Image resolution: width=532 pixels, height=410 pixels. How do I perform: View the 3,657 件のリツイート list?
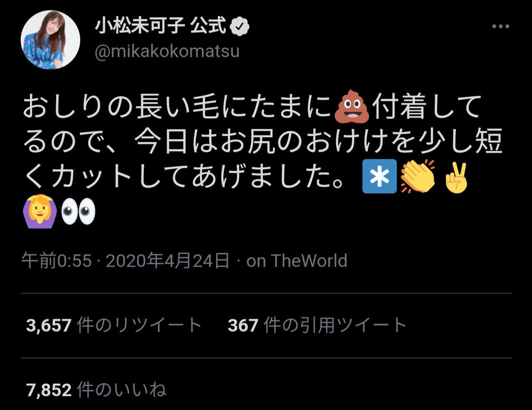pos(114,325)
